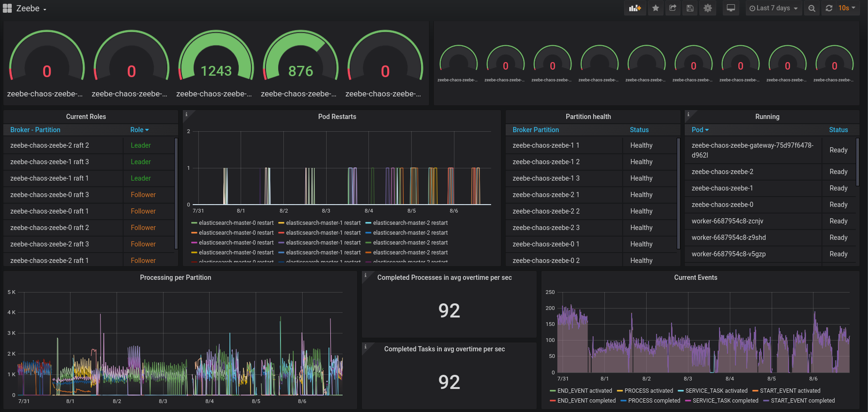
Task: Open the Pod Restarts panel title menu
Action: pos(337,117)
